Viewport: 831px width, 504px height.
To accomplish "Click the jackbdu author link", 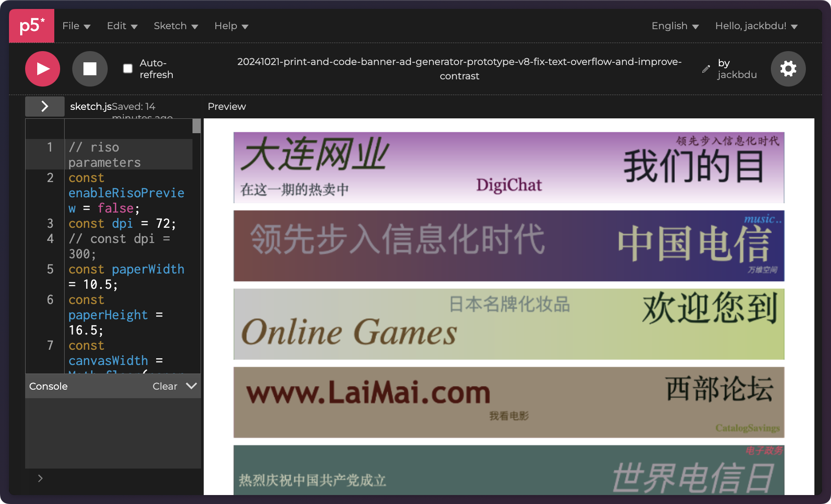I will (737, 74).
